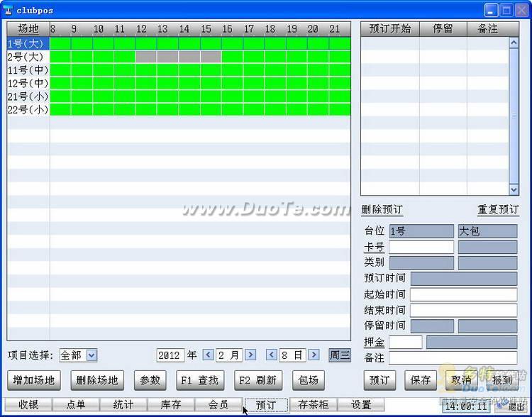This screenshot has width=532, height=417.
Task: Click the 增加场地 button
Action: (34, 380)
